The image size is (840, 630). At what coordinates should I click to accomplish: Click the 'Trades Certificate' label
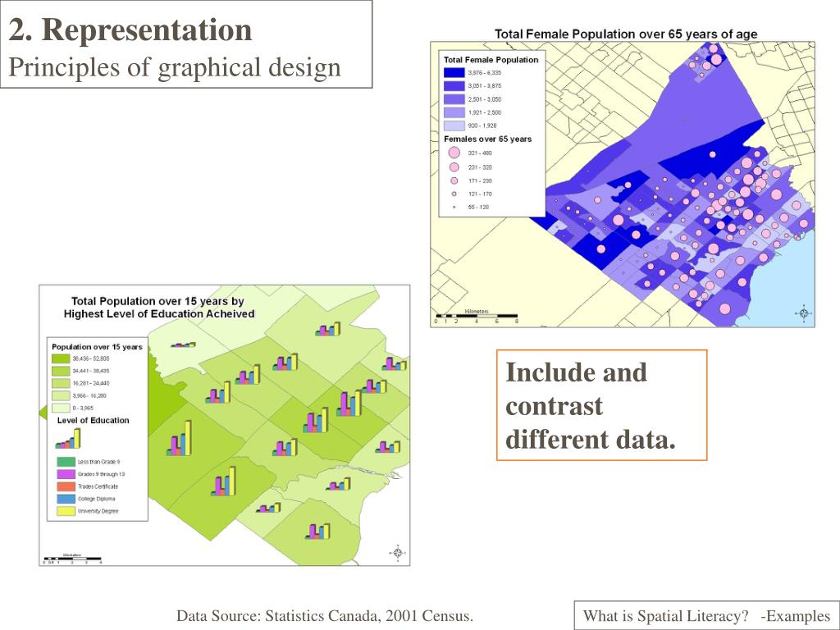[x=98, y=486]
